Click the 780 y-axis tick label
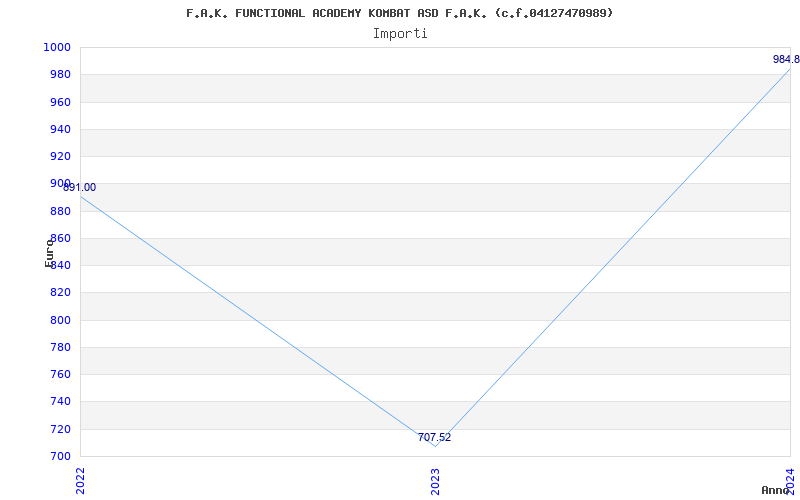 point(60,347)
